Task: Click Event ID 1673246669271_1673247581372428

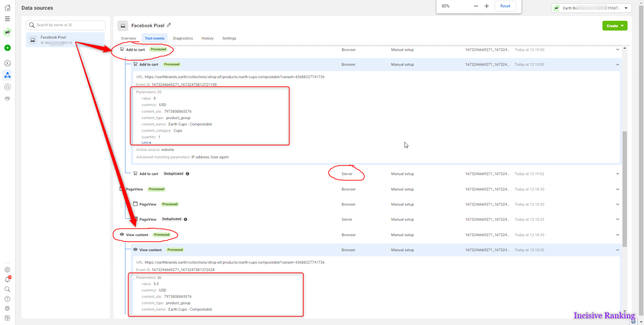Action: (x=175, y=270)
